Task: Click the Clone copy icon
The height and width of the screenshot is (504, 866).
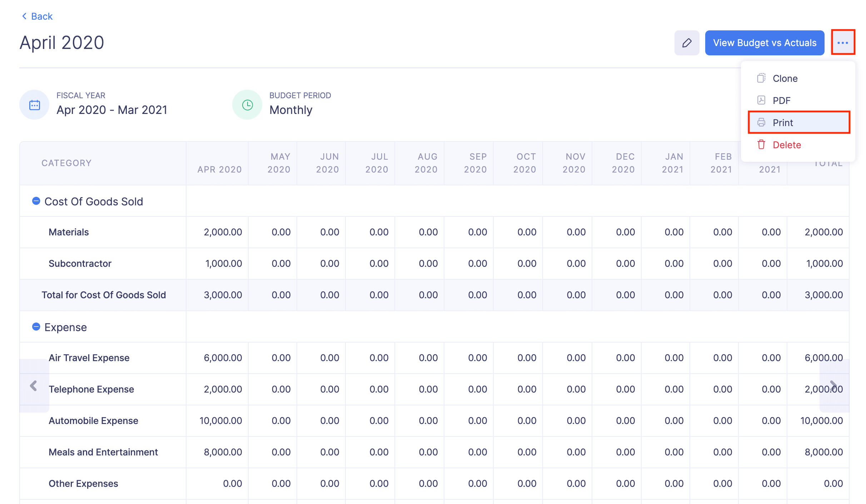Action: click(x=761, y=78)
